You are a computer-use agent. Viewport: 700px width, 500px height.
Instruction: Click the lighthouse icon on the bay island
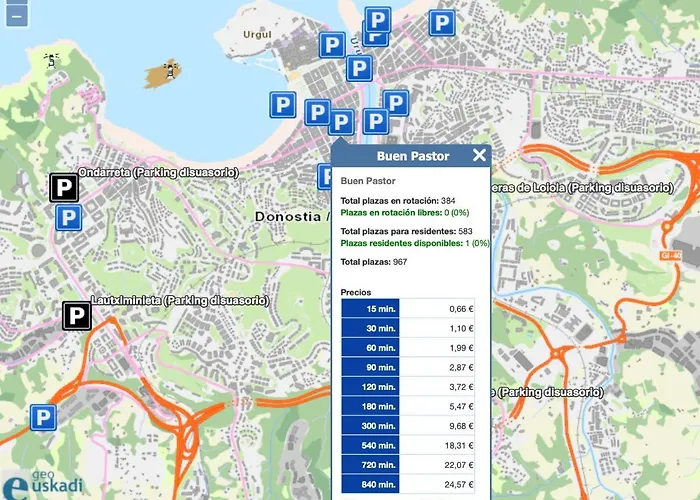tap(171, 70)
